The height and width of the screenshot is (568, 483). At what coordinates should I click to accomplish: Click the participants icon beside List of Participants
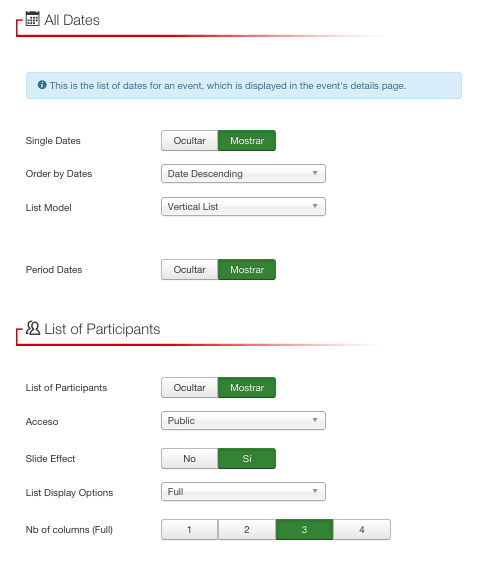coord(33,328)
